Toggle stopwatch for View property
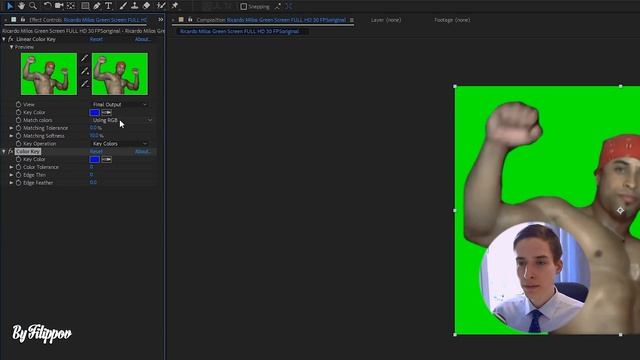This screenshot has height=360, width=640. click(x=18, y=104)
